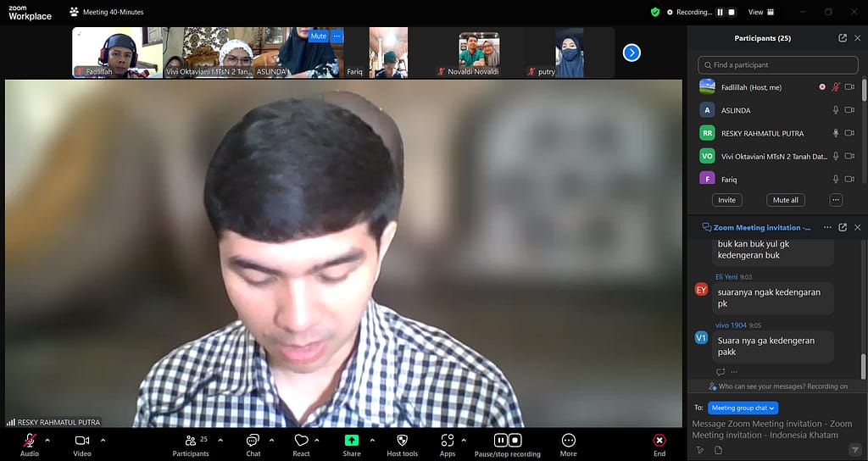Click the red End meeting icon
Viewport: 868px width, 461px height.
(659, 441)
